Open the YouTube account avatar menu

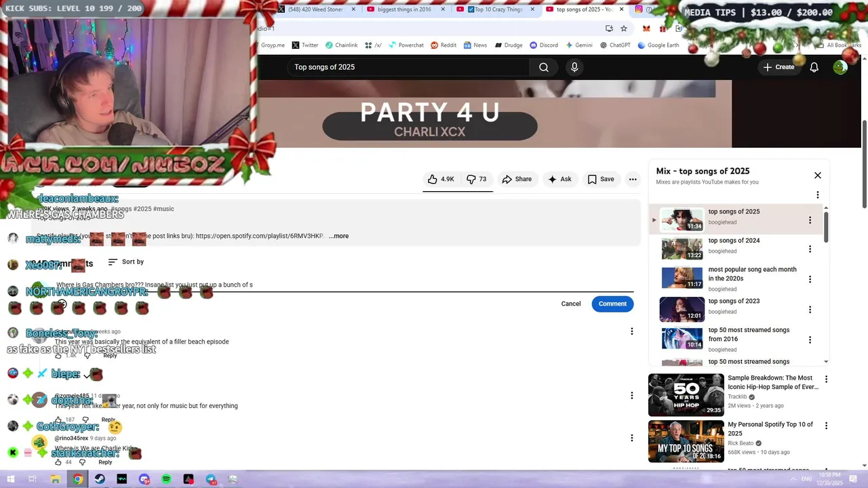840,67
